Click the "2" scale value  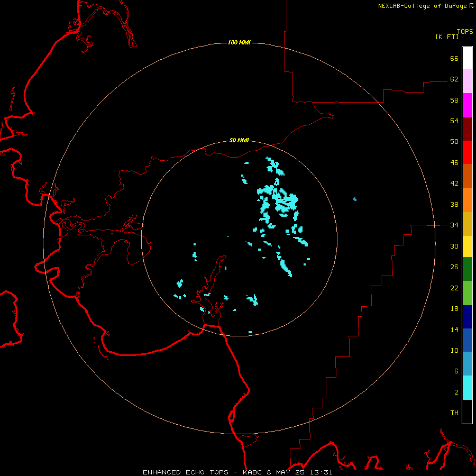(456, 392)
